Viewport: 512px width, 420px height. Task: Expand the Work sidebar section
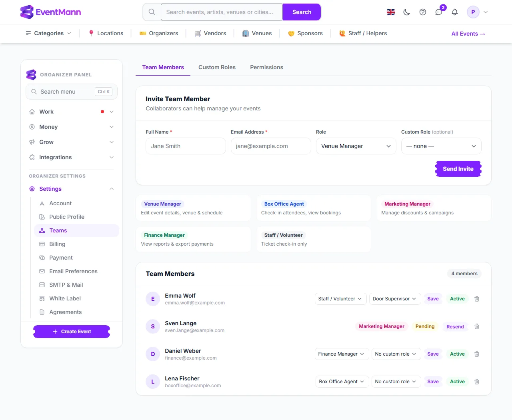click(72, 112)
